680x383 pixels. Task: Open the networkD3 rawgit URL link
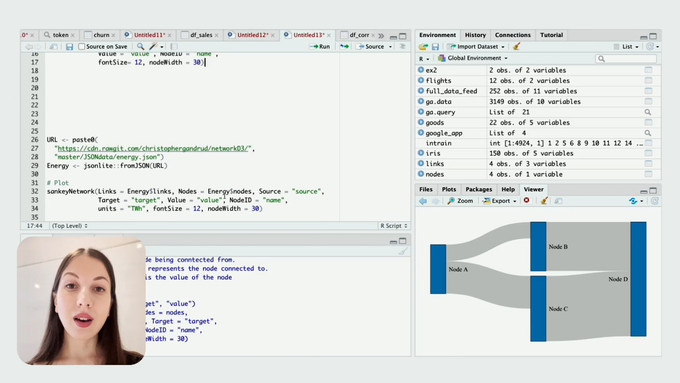click(x=154, y=148)
